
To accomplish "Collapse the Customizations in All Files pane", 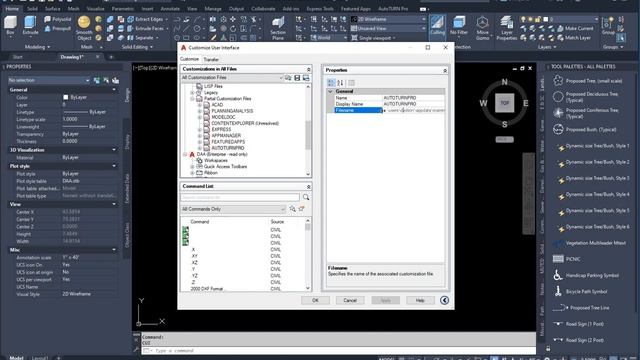I will pos(309,69).
